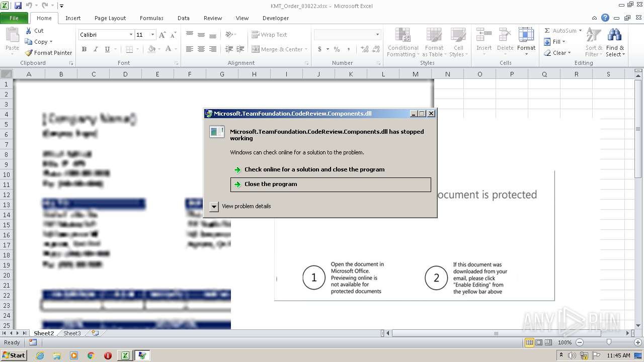Open Cell Styles gallery
The image size is (644, 362).
pyautogui.click(x=457, y=42)
